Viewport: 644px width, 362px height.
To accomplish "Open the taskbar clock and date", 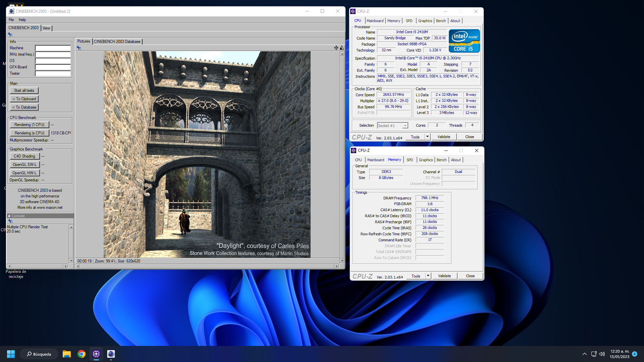I will [620, 354].
